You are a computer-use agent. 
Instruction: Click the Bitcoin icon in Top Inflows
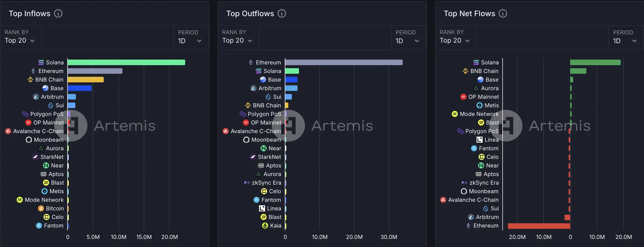pos(41,209)
